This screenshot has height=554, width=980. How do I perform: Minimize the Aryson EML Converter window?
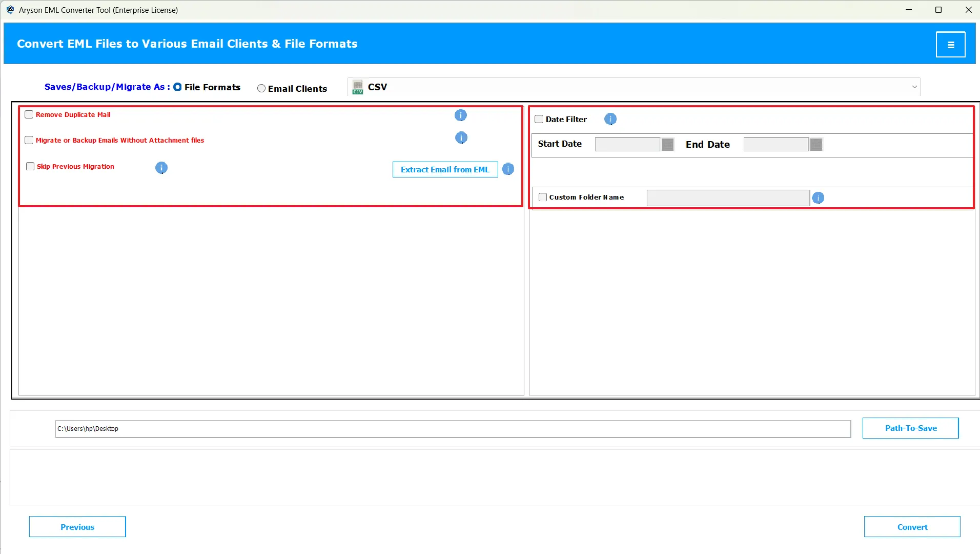pos(909,10)
